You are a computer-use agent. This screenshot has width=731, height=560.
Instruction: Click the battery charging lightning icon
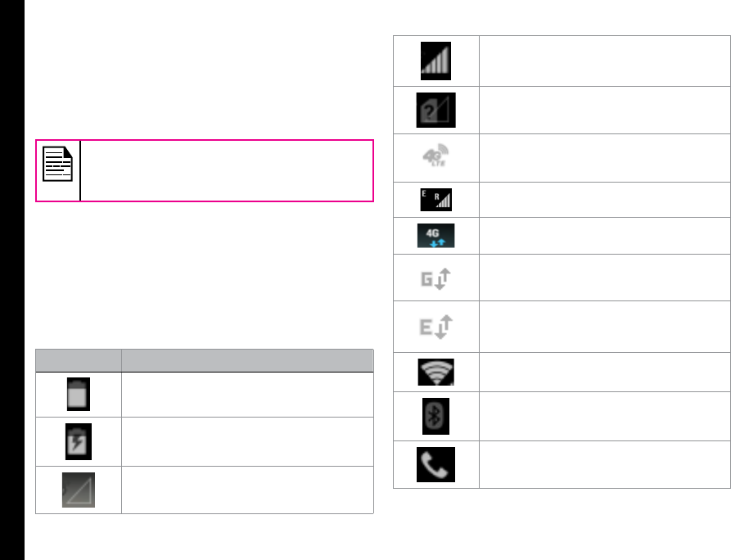tap(79, 441)
